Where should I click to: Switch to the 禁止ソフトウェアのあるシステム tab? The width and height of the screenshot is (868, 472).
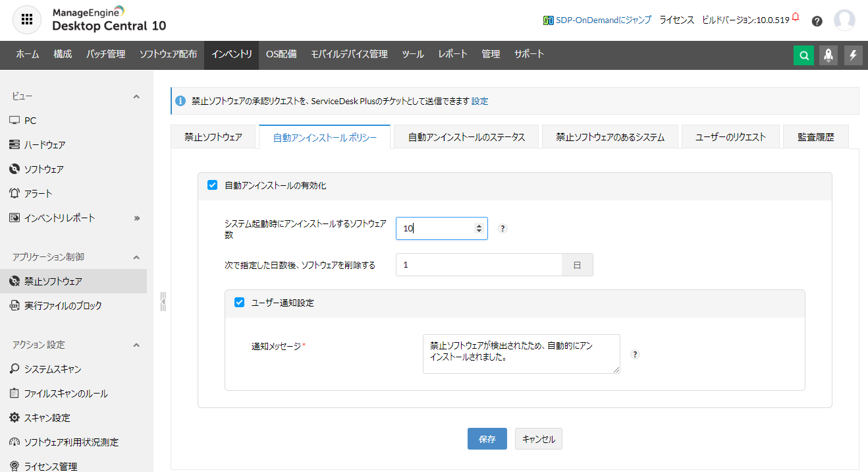coord(610,137)
